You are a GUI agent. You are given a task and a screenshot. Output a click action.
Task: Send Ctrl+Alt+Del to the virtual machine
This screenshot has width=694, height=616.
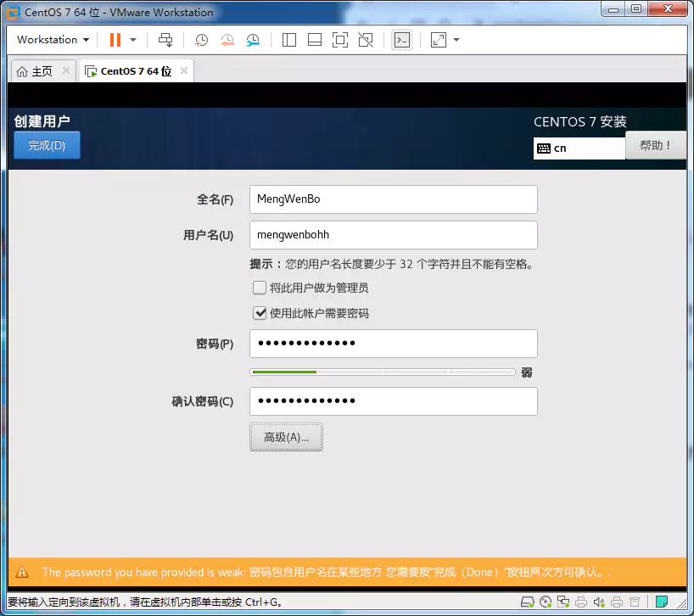click(x=165, y=40)
